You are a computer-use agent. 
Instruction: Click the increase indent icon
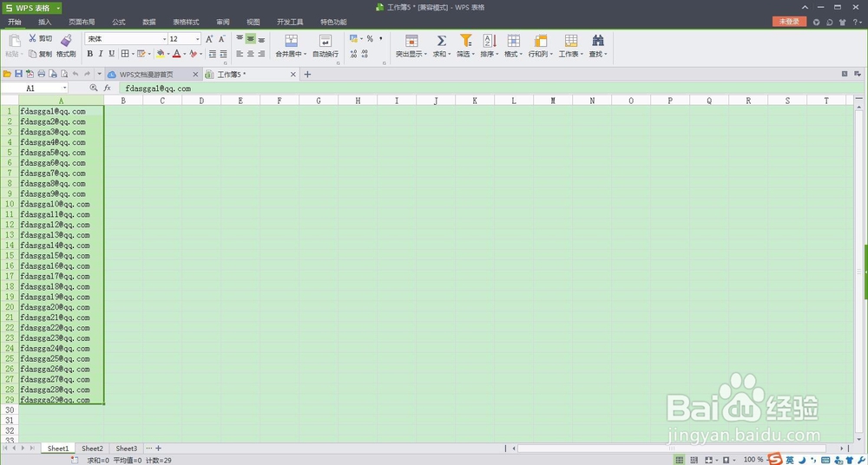click(x=223, y=54)
